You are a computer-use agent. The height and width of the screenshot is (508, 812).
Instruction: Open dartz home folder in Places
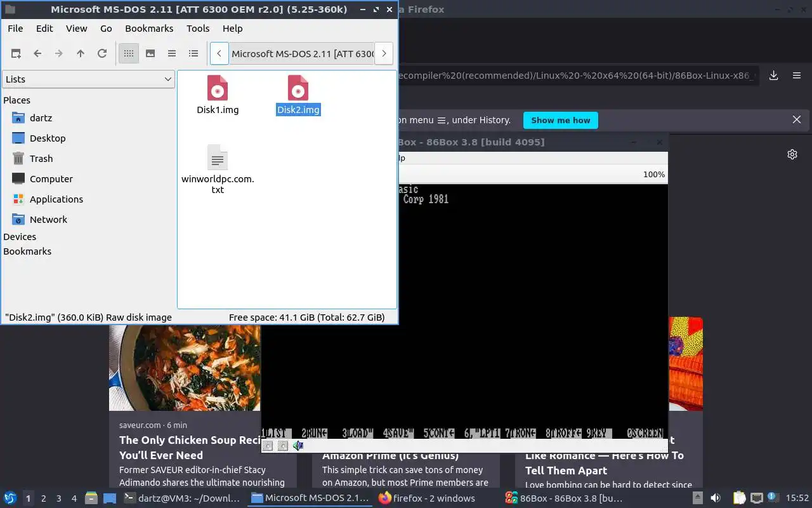[x=41, y=118]
